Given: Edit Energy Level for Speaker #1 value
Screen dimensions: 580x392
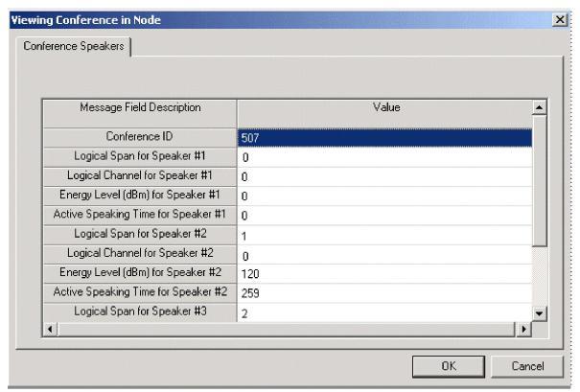Looking at the screenshot, I should point(383,196).
